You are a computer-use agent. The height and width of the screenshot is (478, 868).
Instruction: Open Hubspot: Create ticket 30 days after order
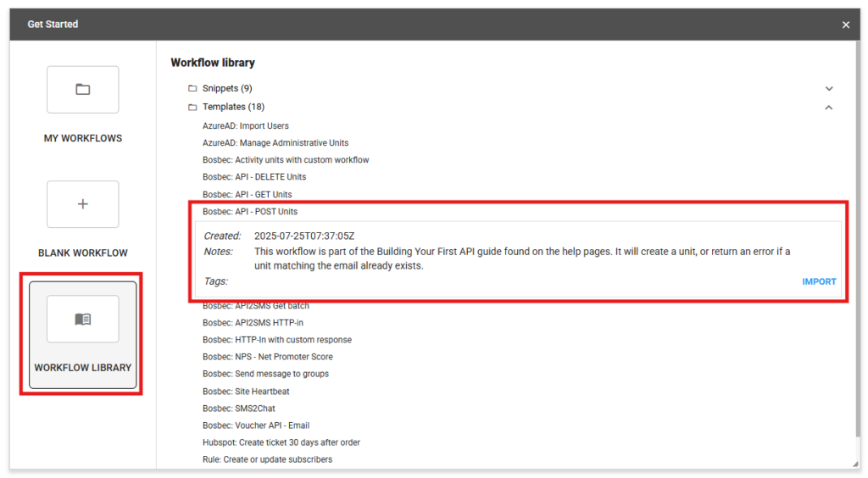[281, 442]
